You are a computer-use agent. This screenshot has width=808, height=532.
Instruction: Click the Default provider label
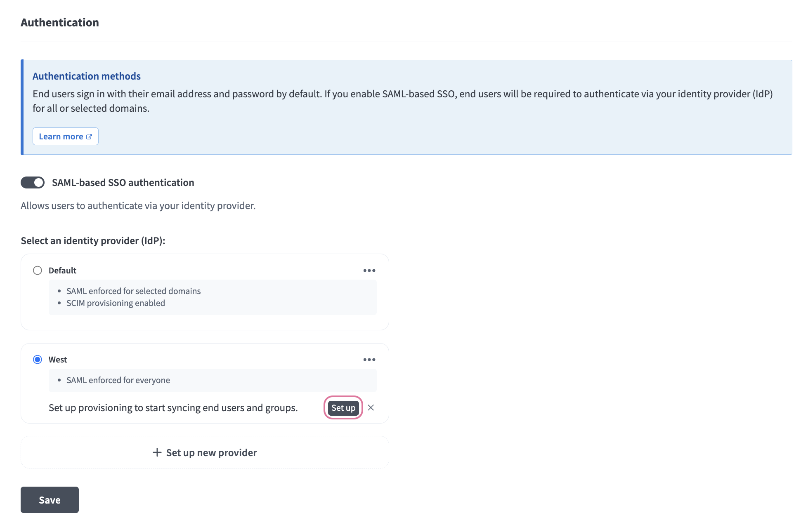point(62,271)
